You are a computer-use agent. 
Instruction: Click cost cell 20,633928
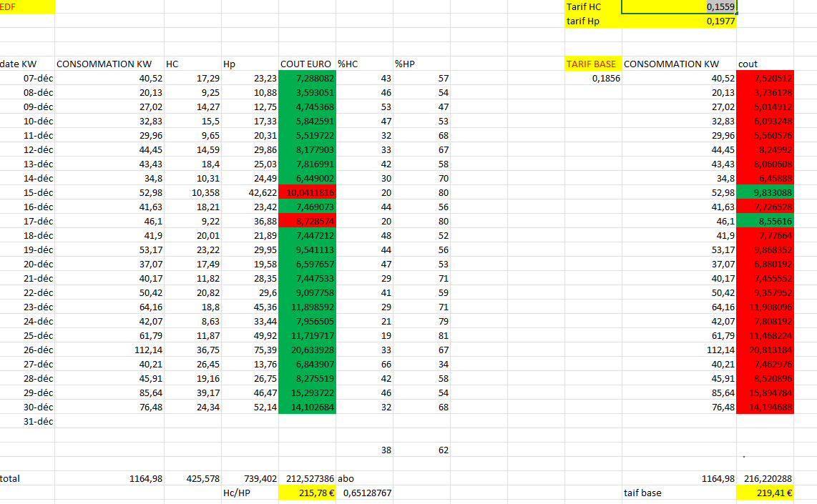[x=307, y=350]
